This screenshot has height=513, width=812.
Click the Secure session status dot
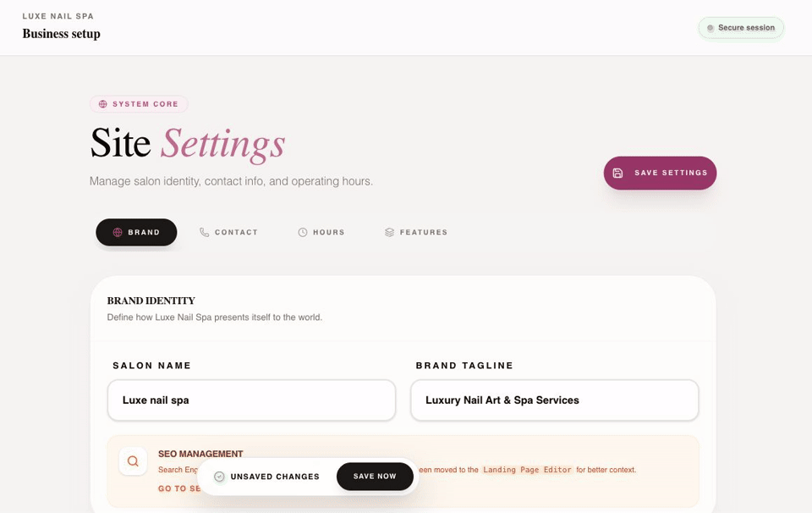tap(710, 28)
